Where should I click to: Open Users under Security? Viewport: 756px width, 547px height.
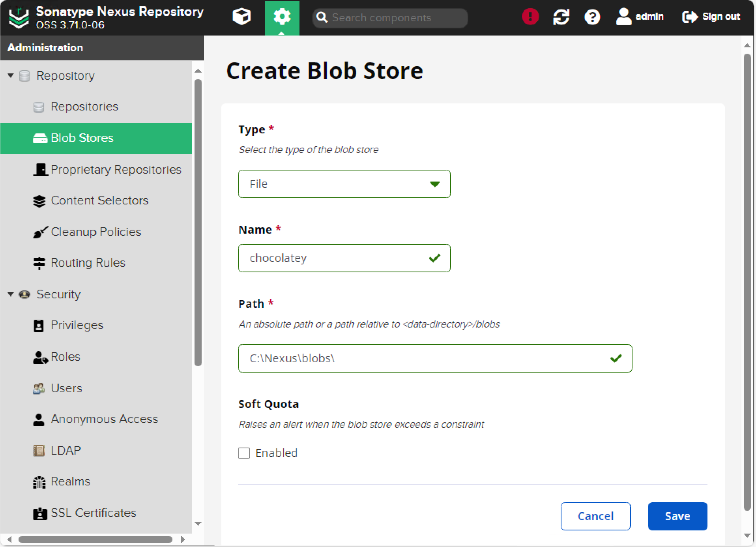66,388
